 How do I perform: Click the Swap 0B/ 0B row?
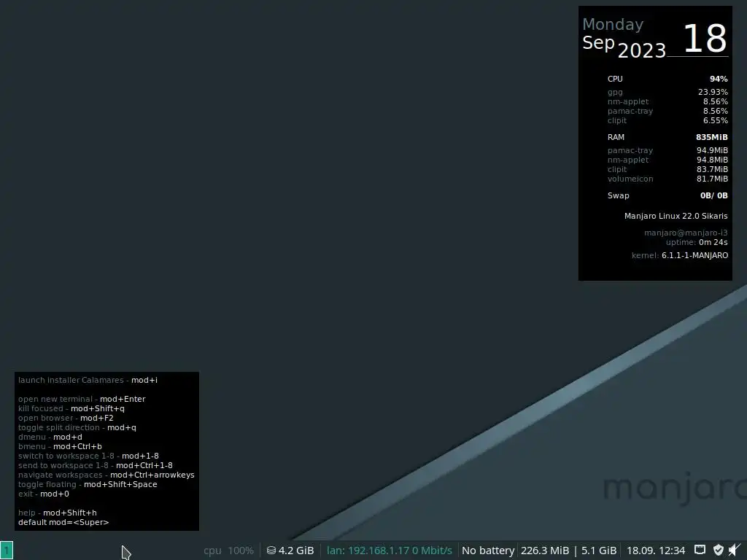pyautogui.click(x=667, y=195)
